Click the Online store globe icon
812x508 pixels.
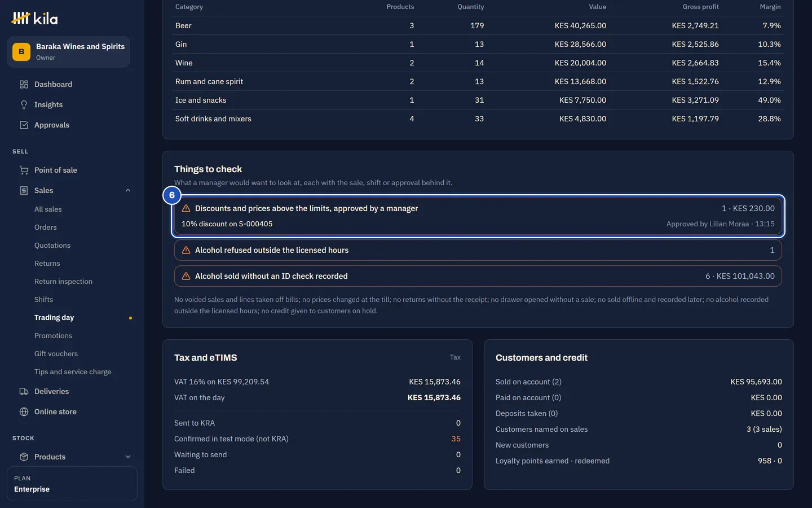24,412
